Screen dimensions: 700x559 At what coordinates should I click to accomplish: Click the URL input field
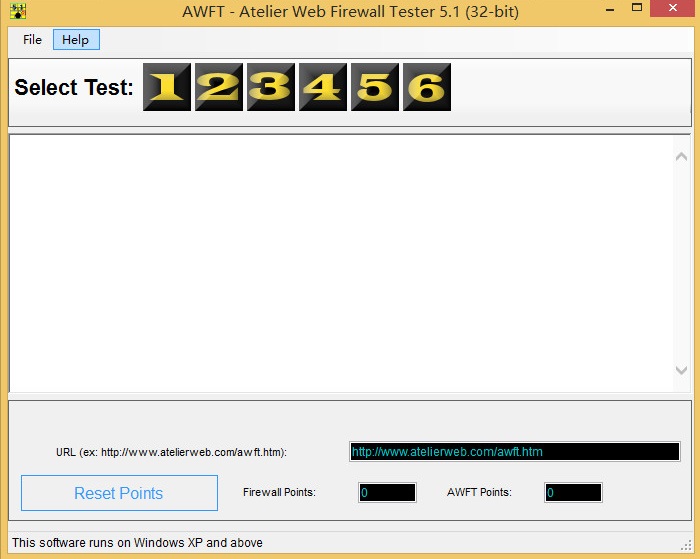point(515,451)
